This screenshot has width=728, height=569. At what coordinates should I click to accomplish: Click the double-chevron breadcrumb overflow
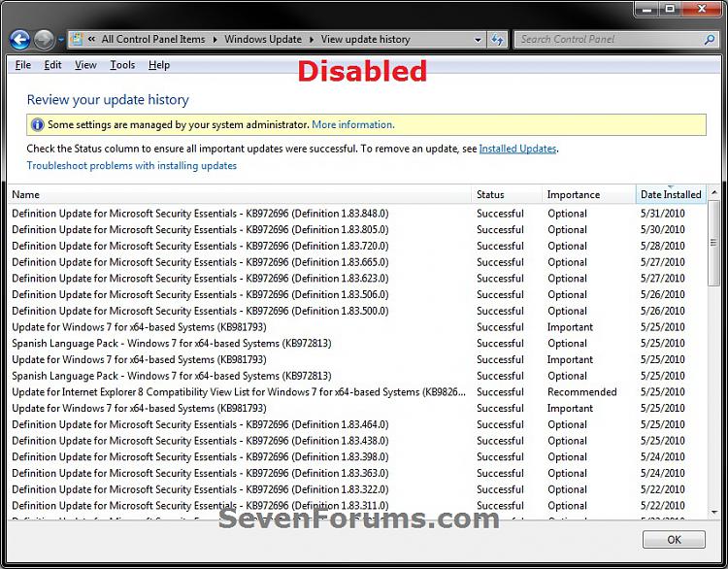pos(91,40)
